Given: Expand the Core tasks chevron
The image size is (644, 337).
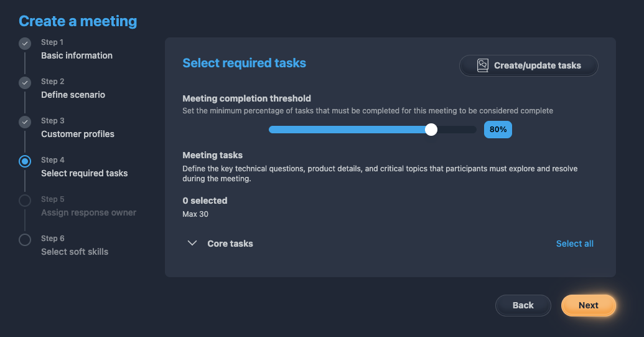Looking at the screenshot, I should click(x=192, y=244).
